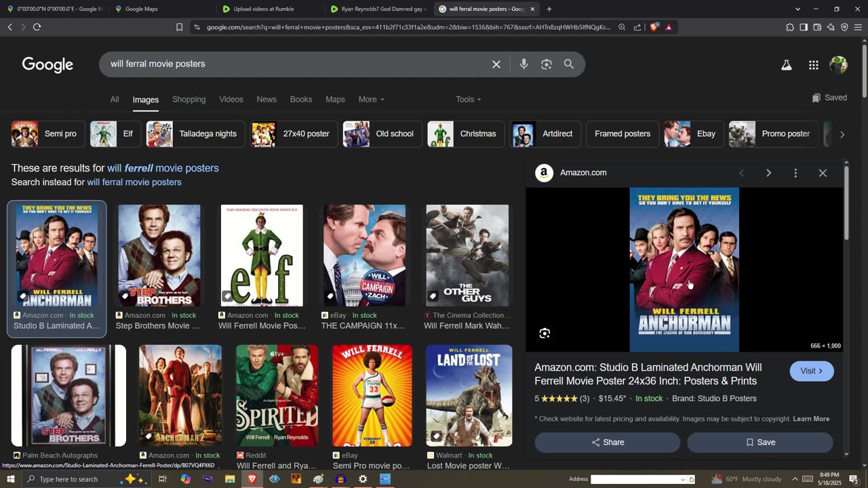Viewport: 868px width, 488px height.
Task: Switch to the Books tab
Action: (301, 100)
